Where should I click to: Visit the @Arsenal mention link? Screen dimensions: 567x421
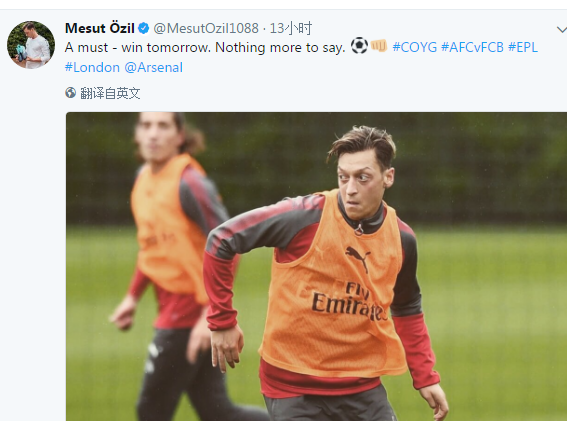point(154,68)
